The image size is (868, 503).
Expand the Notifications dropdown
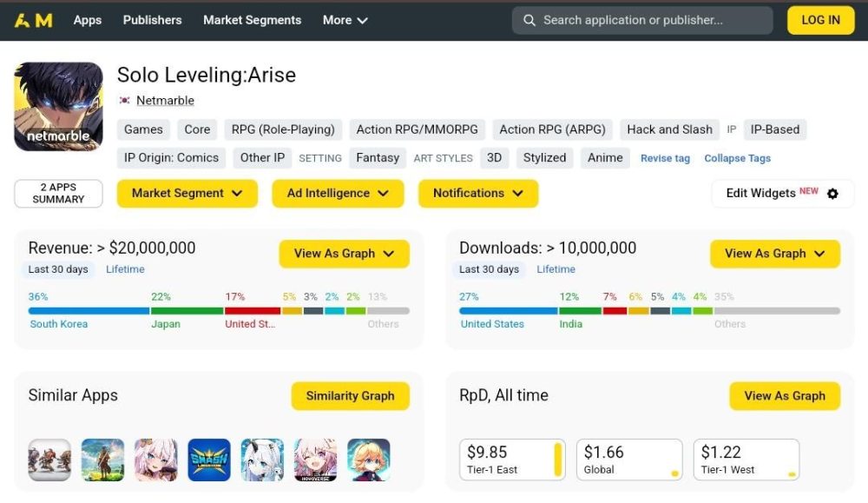click(x=477, y=194)
